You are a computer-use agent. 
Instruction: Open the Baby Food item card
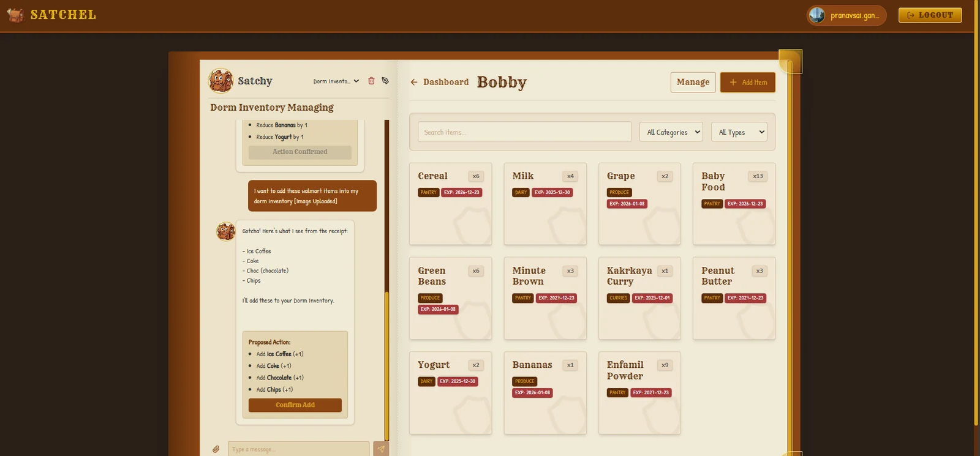pyautogui.click(x=734, y=204)
